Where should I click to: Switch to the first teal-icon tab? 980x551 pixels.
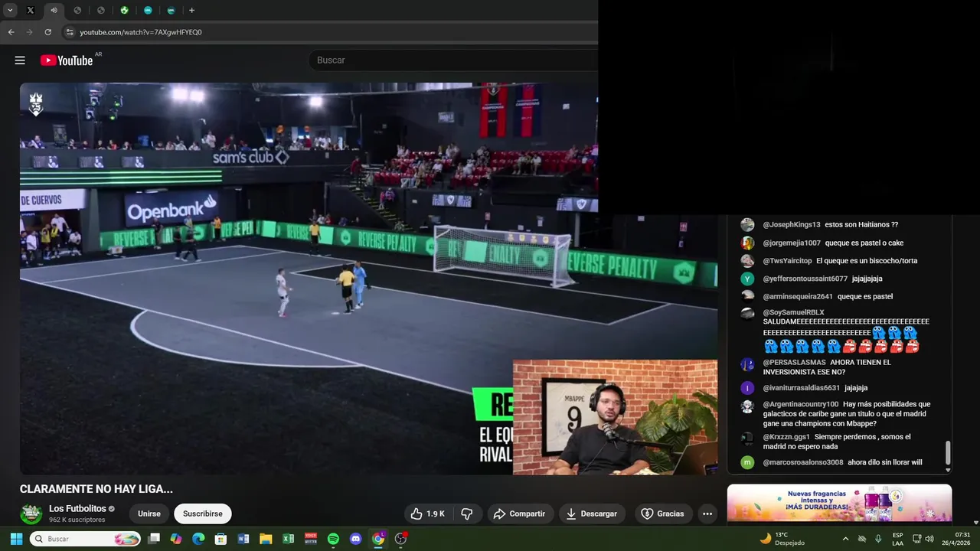tap(148, 11)
